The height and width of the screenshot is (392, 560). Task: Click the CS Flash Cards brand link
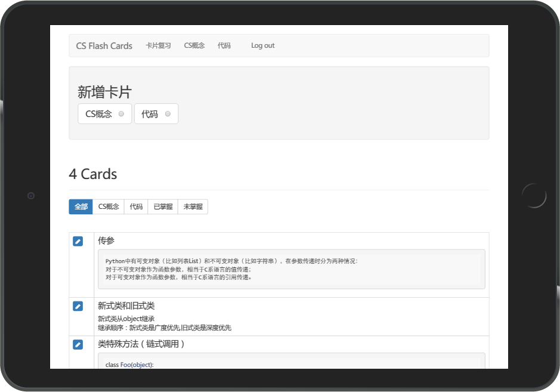click(104, 45)
